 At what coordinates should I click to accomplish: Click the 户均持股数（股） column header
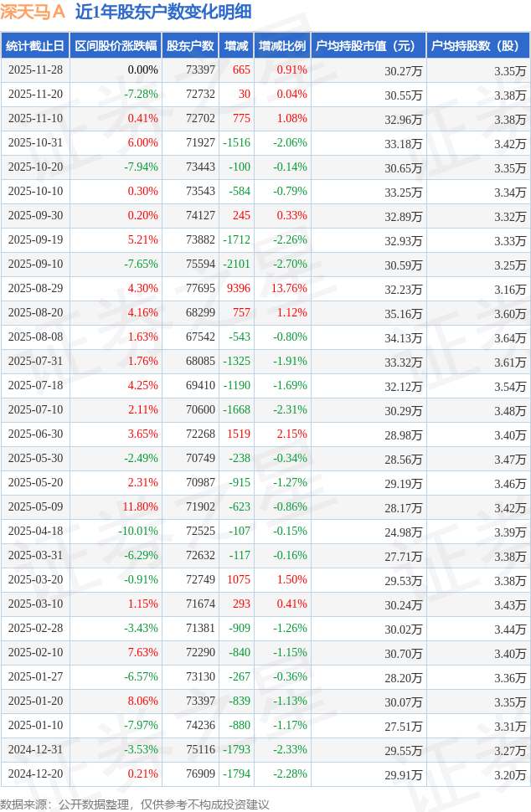coord(477,46)
